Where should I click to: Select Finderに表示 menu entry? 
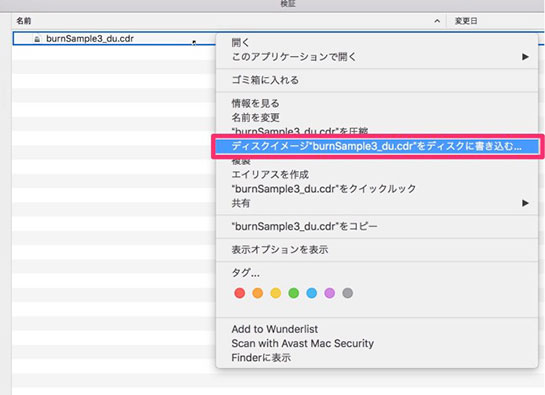[377, 357]
